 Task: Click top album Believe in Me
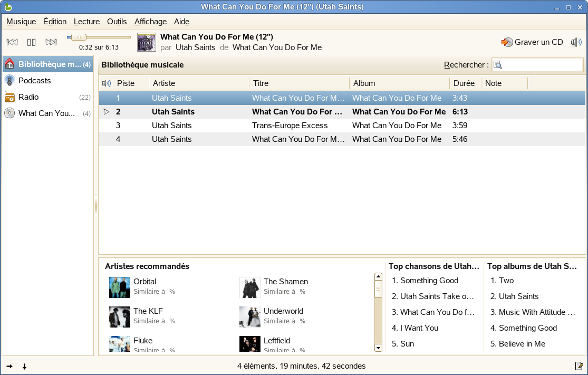click(x=518, y=343)
